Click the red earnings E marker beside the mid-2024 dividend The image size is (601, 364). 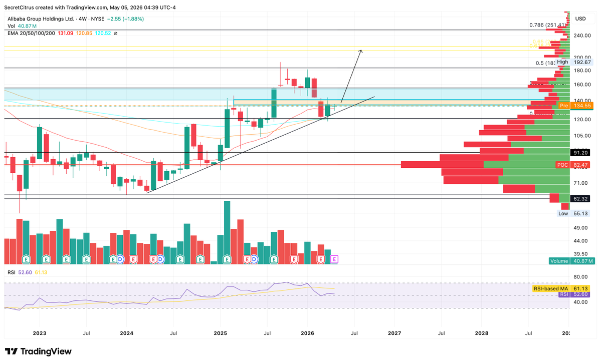coord(153,259)
